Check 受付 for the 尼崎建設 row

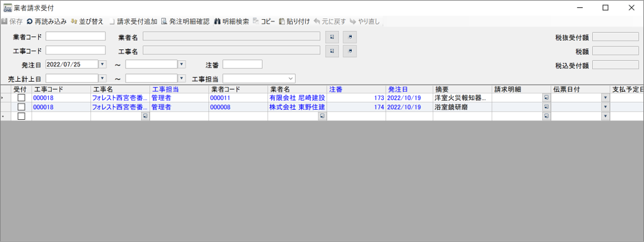pyautogui.click(x=21, y=98)
